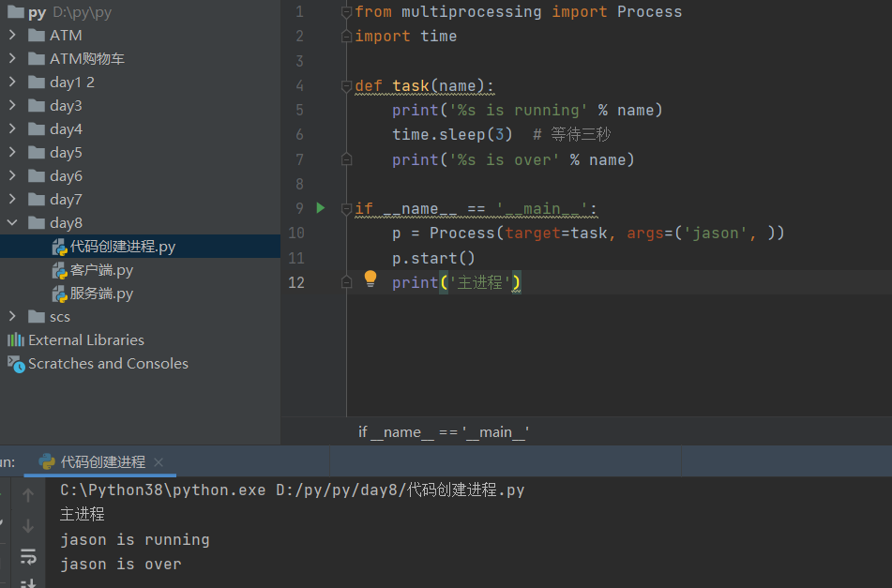Viewport: 892px width, 588px height.
Task: Click the breadcrumb if __name__ == '__main__'
Action: tap(444, 431)
